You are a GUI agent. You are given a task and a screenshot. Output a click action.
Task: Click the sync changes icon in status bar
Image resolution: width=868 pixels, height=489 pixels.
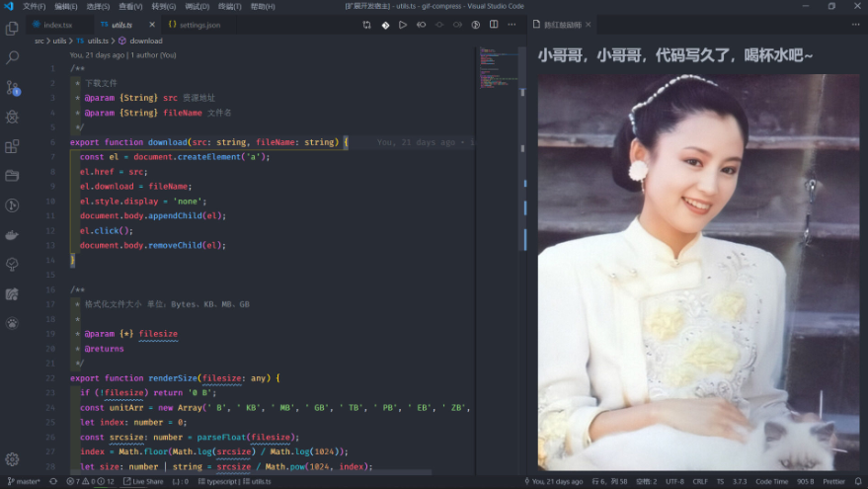(53, 481)
